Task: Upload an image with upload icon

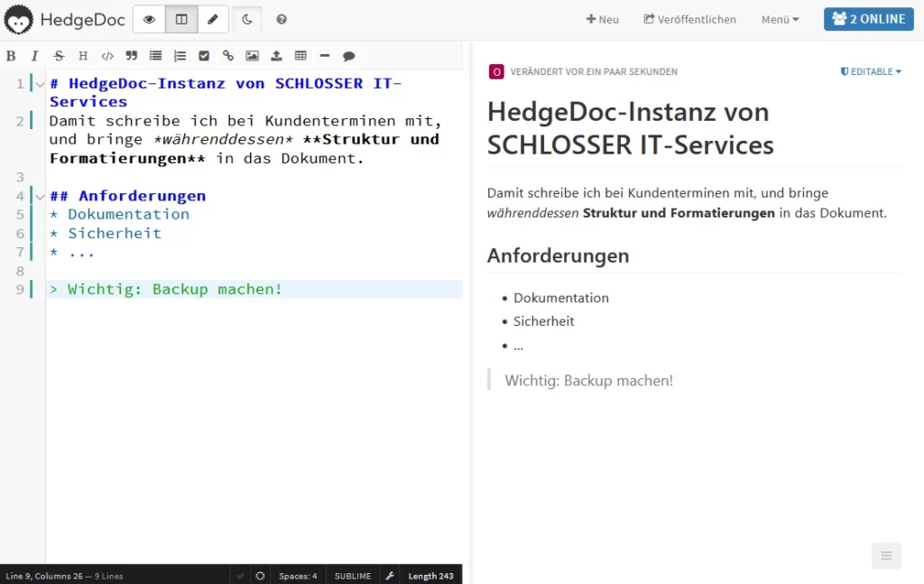Action: (x=276, y=56)
